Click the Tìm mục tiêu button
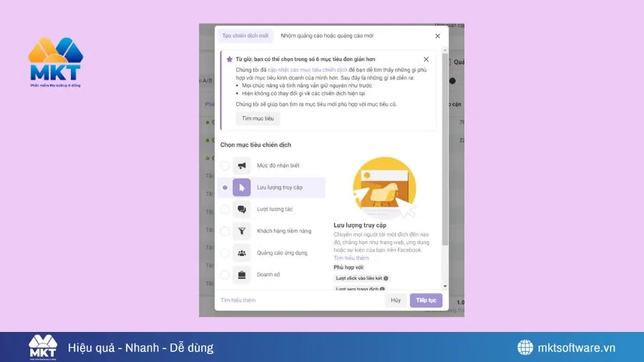The image size is (644, 362). coord(258,118)
